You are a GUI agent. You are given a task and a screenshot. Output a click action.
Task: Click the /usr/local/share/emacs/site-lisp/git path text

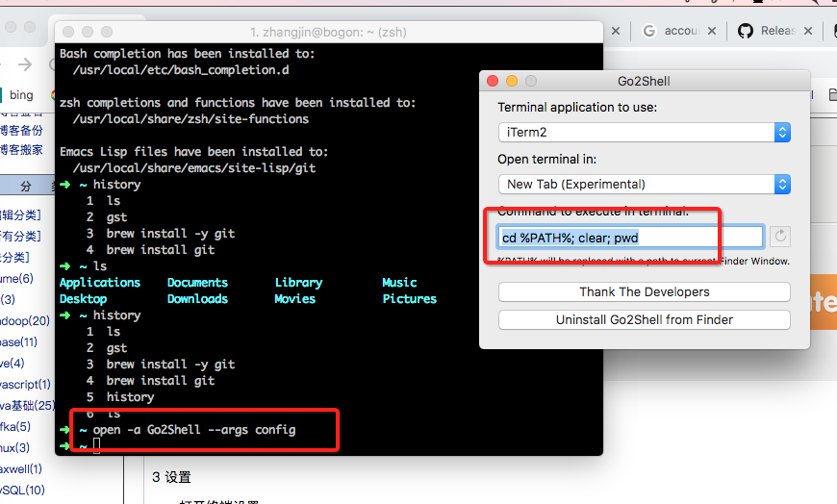[194, 168]
